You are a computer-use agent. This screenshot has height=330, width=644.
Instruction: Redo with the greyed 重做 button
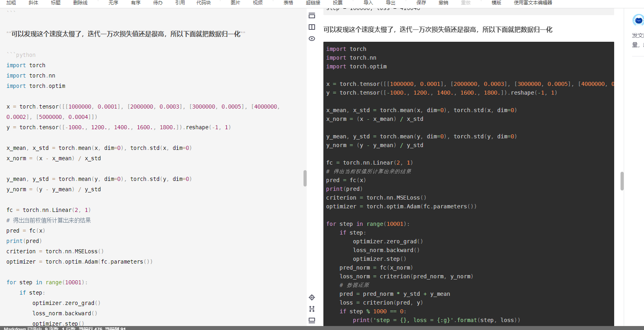coord(466,2)
